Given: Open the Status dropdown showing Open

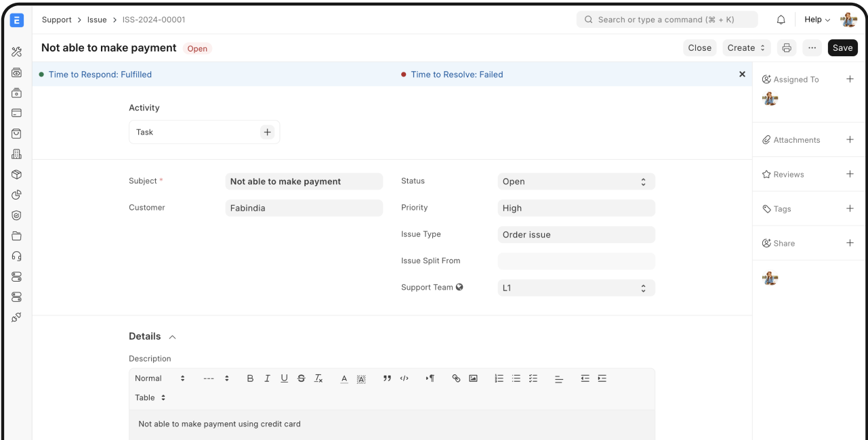Looking at the screenshot, I should [576, 181].
